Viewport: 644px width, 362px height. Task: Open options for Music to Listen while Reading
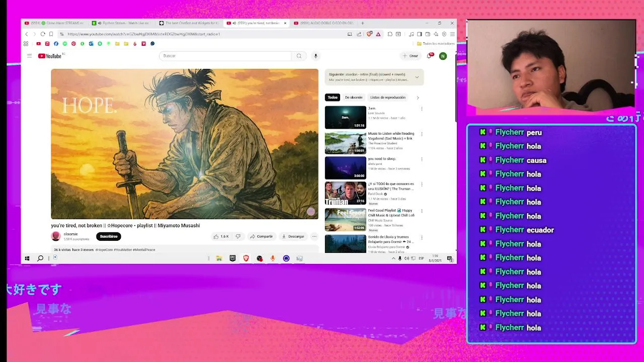click(x=422, y=134)
